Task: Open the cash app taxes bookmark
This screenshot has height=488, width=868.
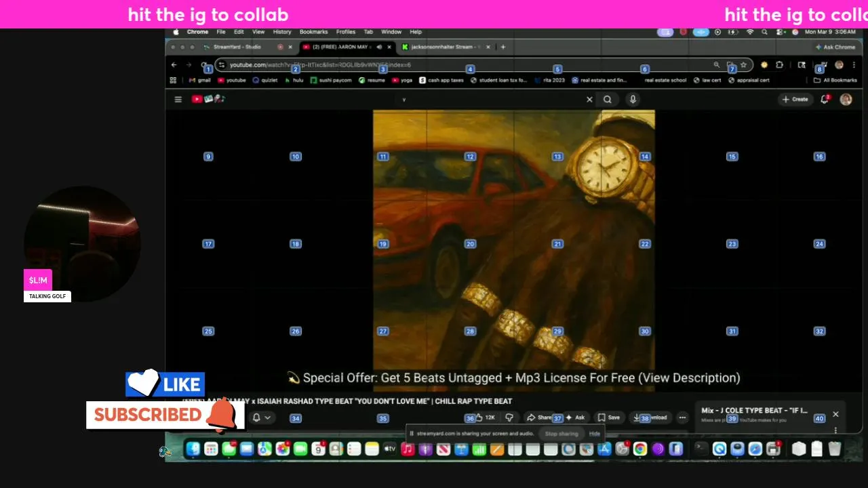Action: click(441, 80)
